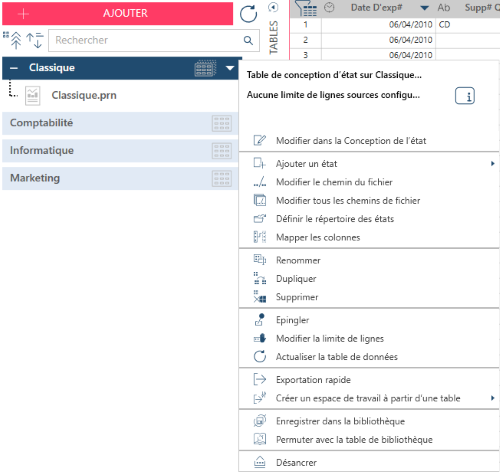Click the Aucune limite de lignes sources text
500x472 pixels.
click(x=333, y=95)
